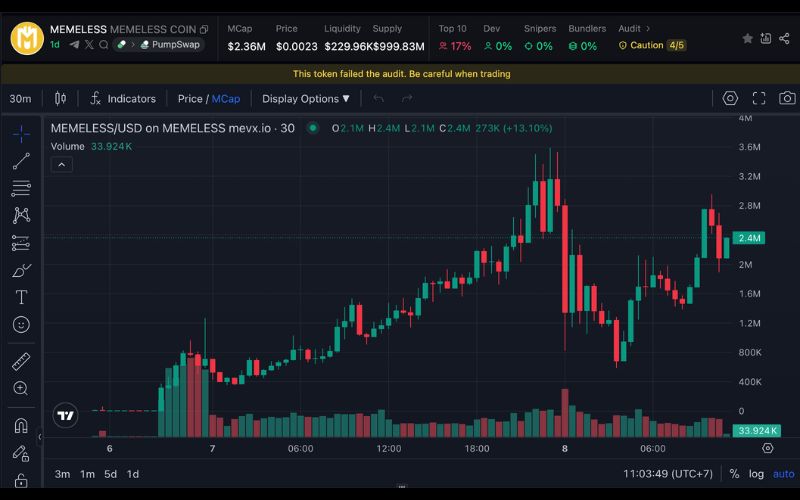
Task: Select the trend line drawing tool
Action: (x=21, y=161)
